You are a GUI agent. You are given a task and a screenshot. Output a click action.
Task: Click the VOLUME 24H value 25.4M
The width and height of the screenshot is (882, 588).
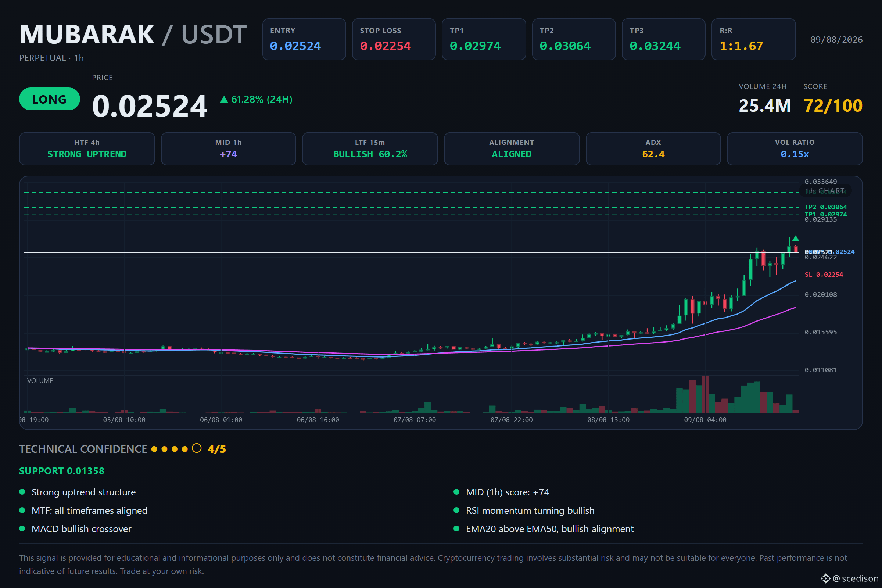[765, 106]
